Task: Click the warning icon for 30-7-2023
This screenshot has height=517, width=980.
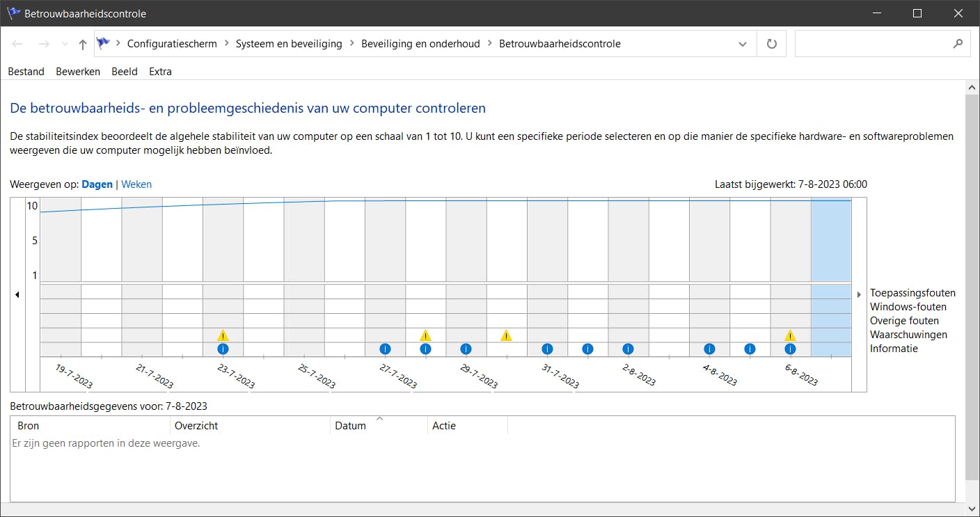Action: tap(507, 335)
